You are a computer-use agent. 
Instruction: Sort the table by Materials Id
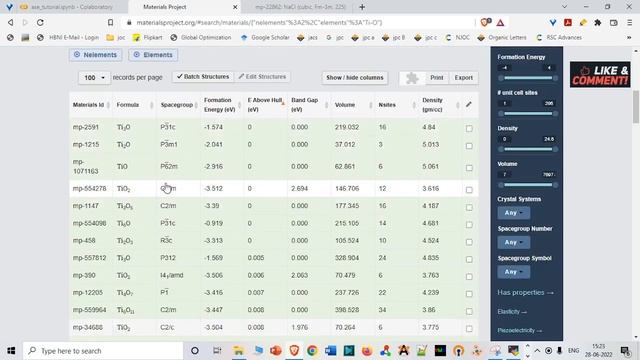click(91, 105)
